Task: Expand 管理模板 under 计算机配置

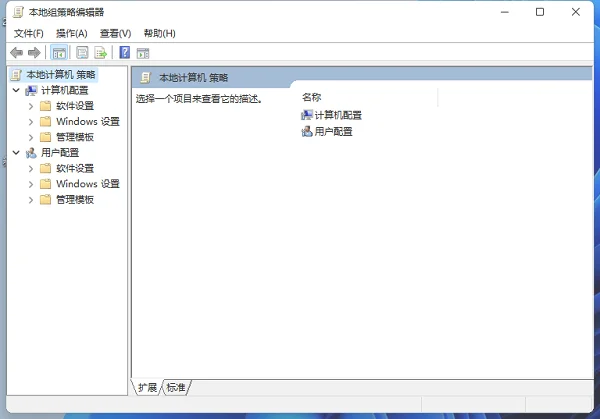Action: (x=31, y=137)
